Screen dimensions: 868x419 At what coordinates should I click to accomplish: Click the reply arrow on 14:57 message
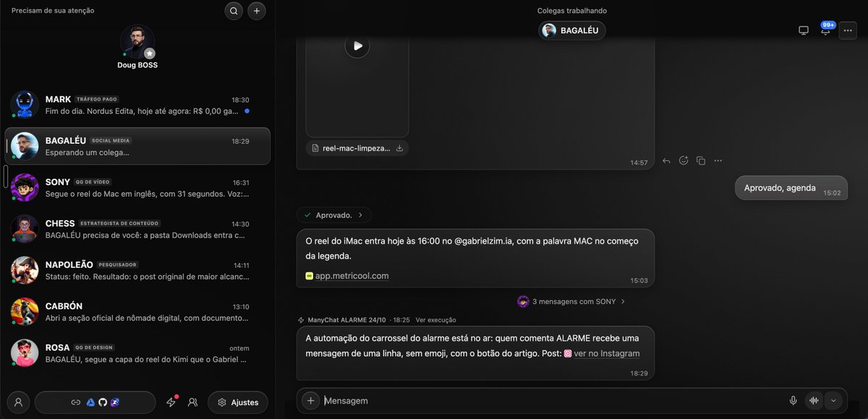pyautogui.click(x=666, y=161)
